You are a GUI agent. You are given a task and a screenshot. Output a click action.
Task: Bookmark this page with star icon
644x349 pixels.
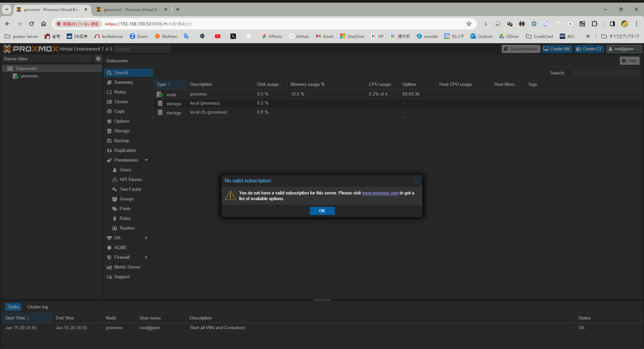pos(469,24)
